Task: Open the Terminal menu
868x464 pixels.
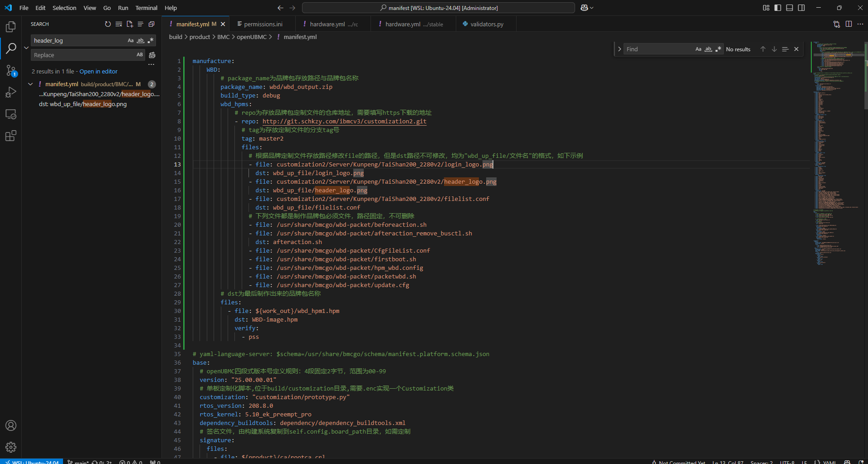Action: pyautogui.click(x=146, y=8)
